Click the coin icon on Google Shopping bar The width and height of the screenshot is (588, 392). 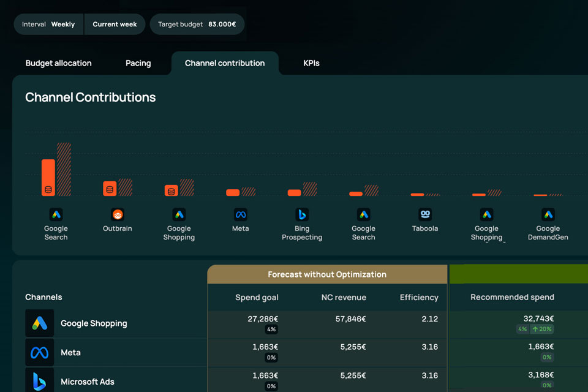[171, 191]
